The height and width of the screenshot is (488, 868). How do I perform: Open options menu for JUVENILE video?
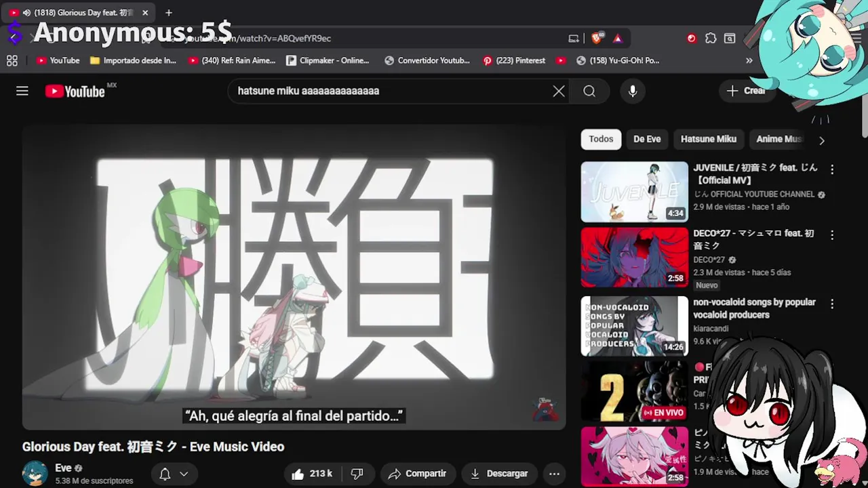click(832, 169)
